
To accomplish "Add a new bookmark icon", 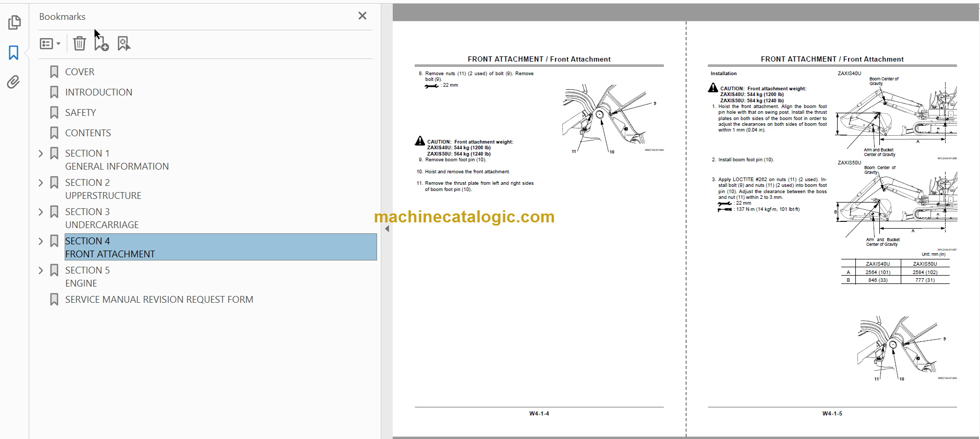I will (x=101, y=43).
